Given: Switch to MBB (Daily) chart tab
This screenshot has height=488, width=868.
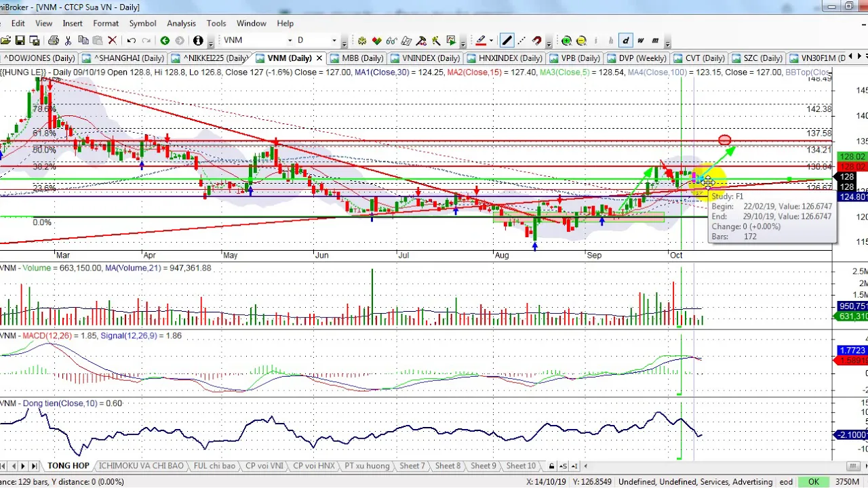Looking at the screenshot, I should 357,58.
